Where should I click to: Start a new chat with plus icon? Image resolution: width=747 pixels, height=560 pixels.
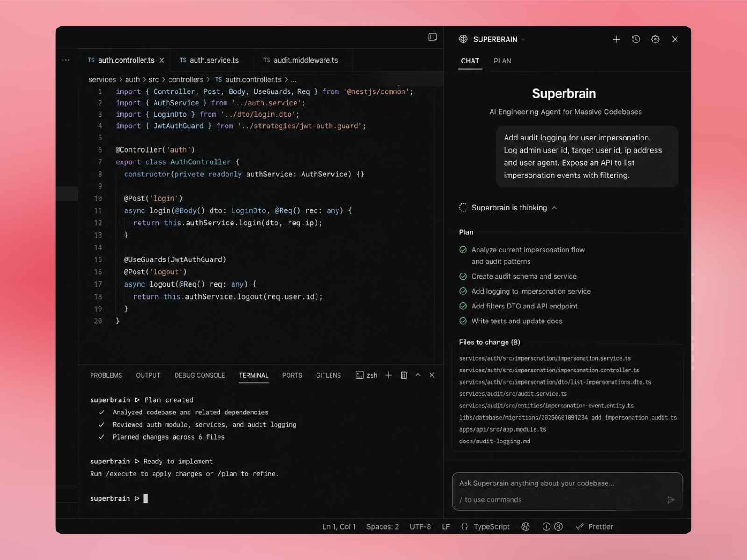coord(616,39)
